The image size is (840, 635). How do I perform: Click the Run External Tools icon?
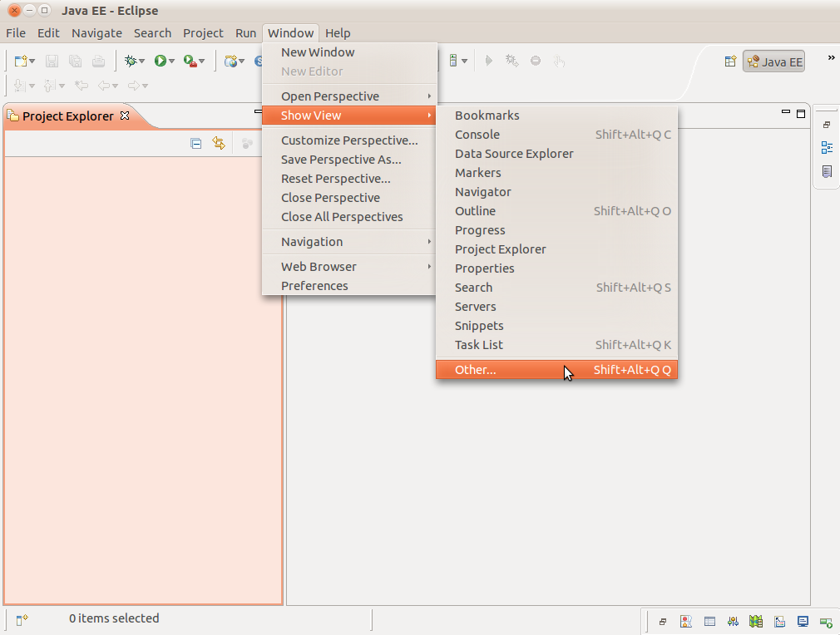190,61
